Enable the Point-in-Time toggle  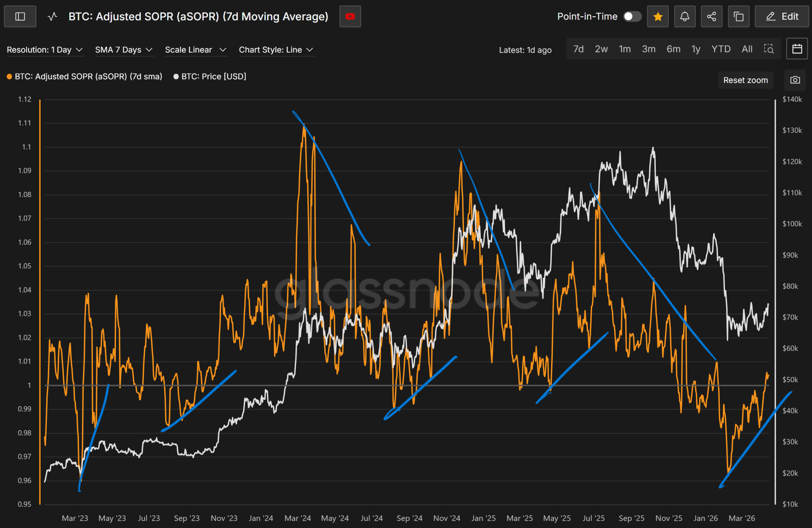click(632, 16)
